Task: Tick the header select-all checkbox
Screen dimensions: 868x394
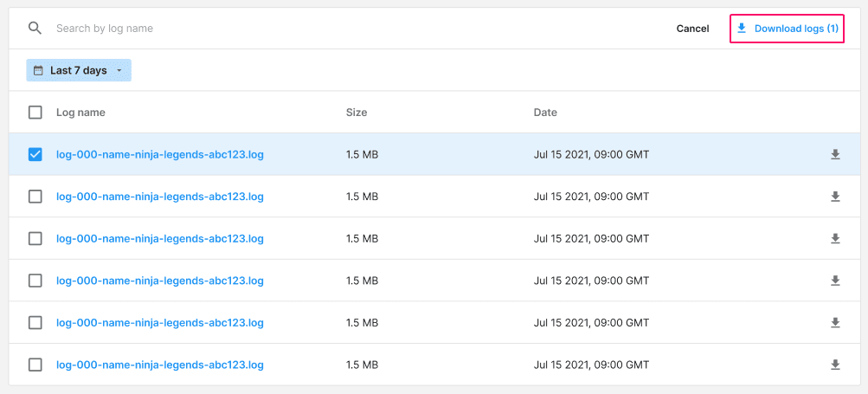Action: 35,113
